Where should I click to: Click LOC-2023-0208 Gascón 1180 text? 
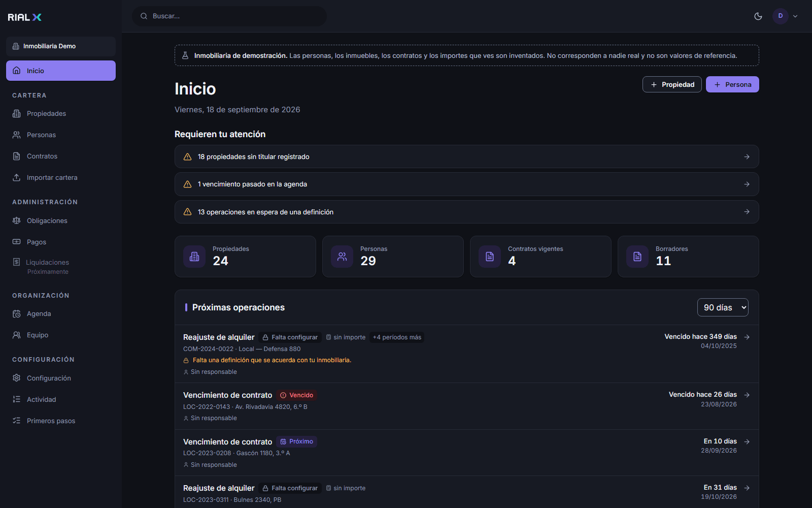click(x=236, y=453)
